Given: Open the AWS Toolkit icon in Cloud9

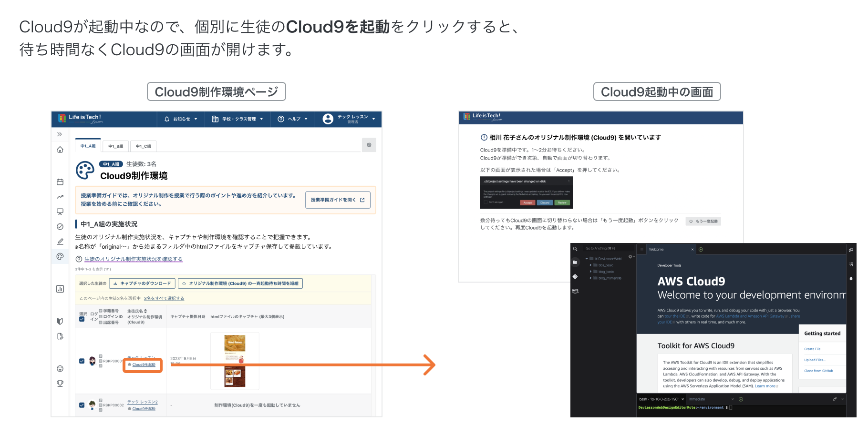Looking at the screenshot, I should (x=575, y=291).
